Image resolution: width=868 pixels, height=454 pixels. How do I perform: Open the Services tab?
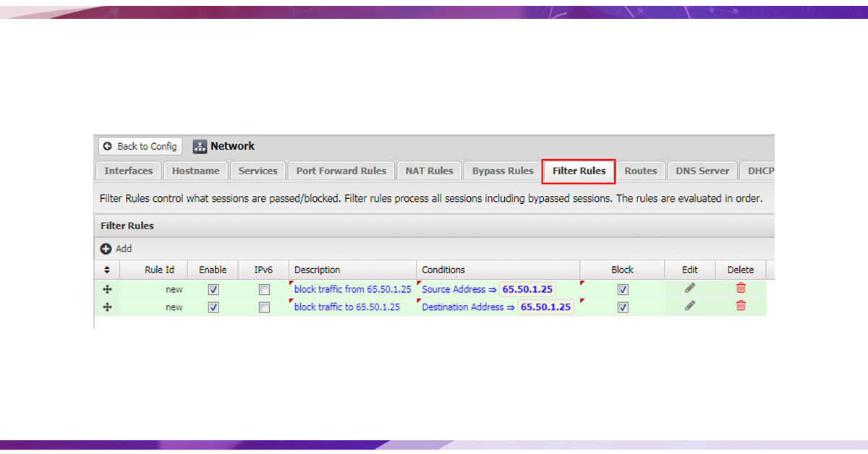point(258,171)
